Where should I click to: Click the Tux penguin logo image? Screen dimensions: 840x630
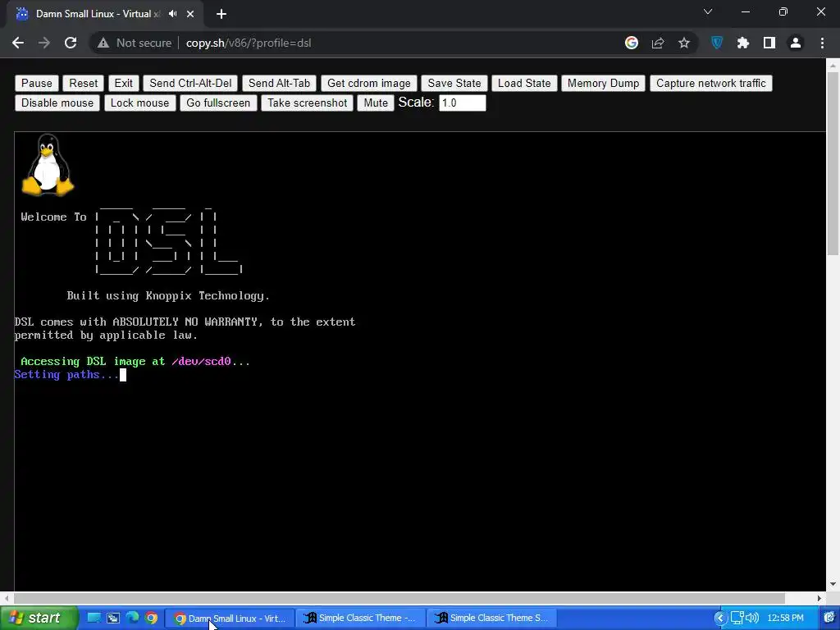[48, 164]
